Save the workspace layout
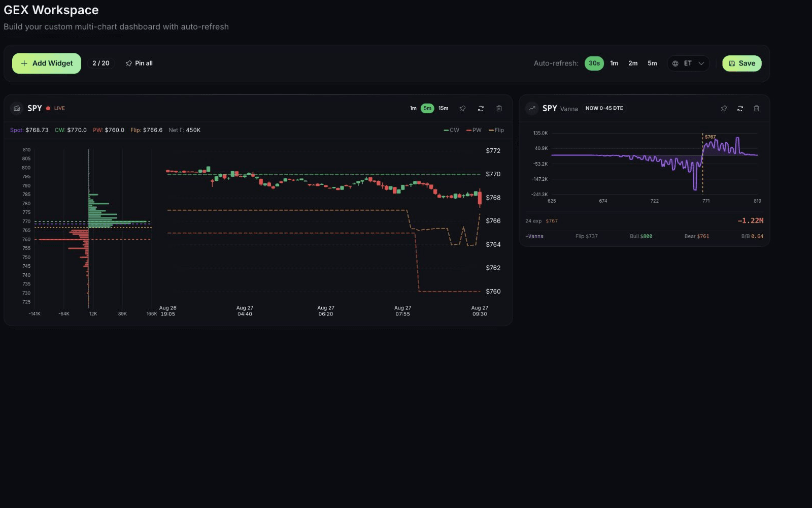The height and width of the screenshot is (508, 812). point(742,63)
